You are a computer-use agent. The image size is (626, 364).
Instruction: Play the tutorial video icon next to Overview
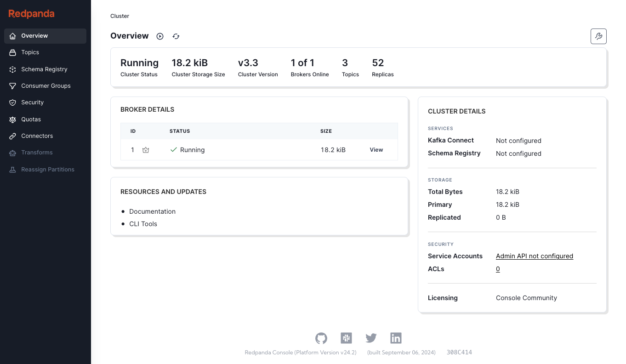click(x=159, y=36)
